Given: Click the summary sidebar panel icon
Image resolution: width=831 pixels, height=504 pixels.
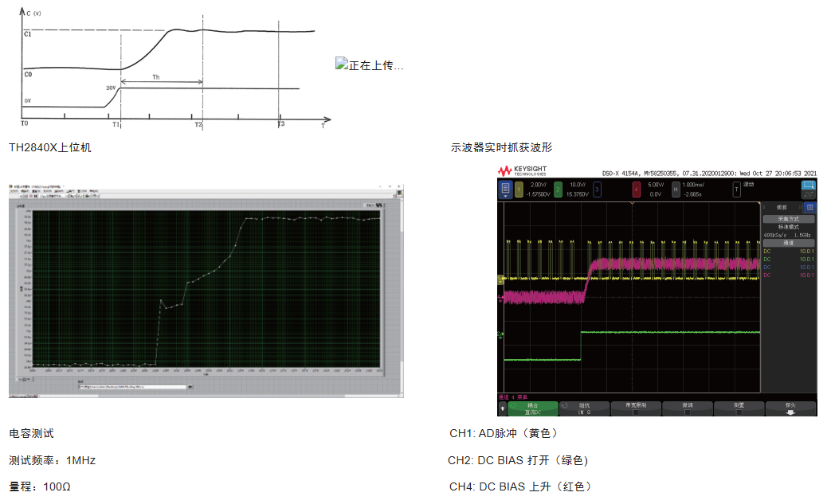Looking at the screenshot, I should [809, 208].
